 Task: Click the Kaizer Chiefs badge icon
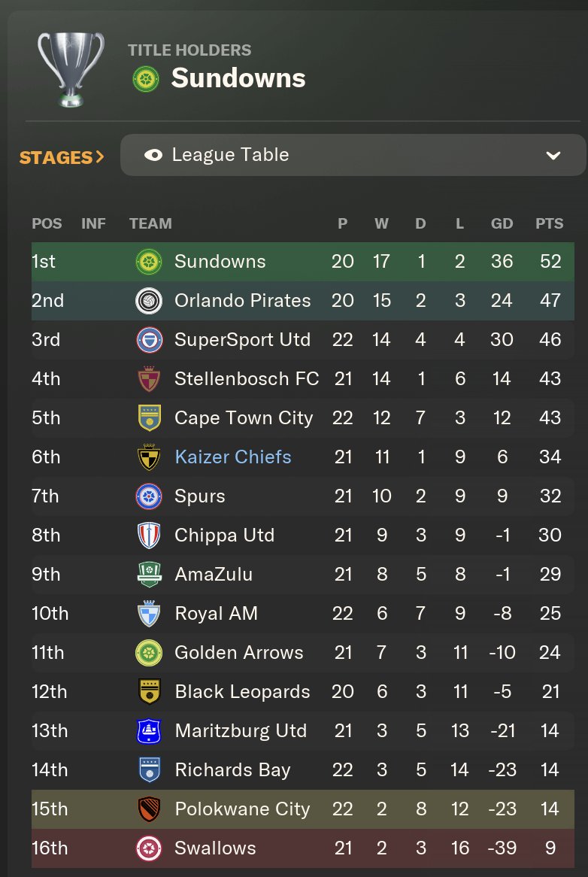point(147,457)
